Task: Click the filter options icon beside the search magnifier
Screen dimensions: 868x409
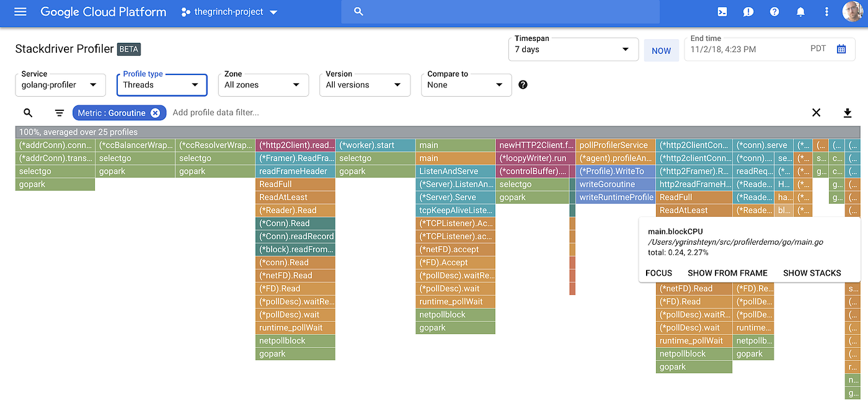Action: 59,113
